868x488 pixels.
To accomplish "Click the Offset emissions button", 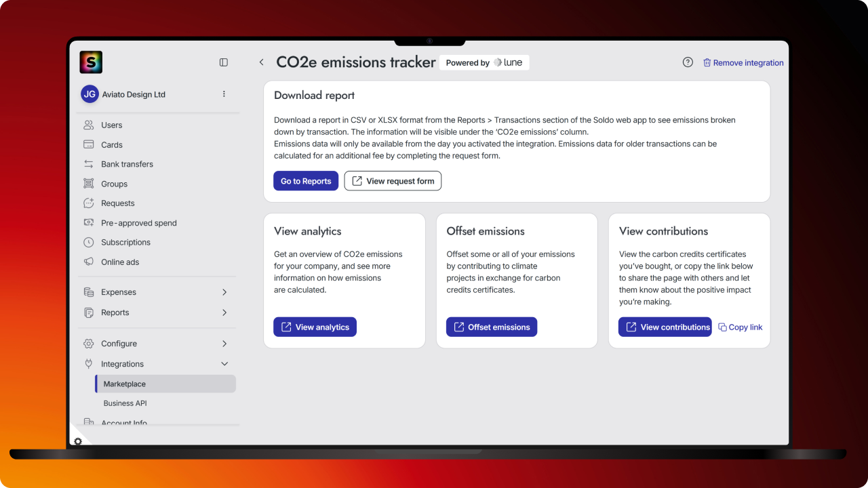I will pos(492,327).
